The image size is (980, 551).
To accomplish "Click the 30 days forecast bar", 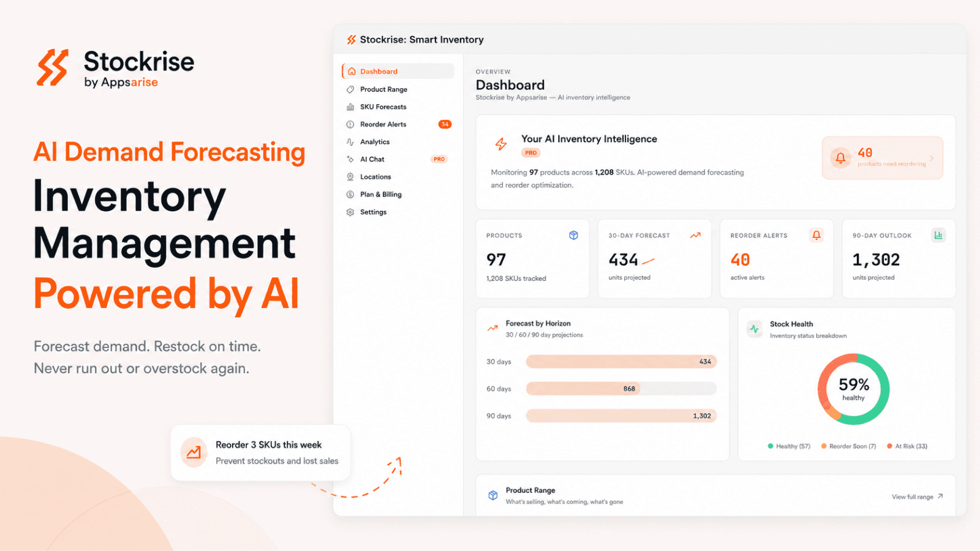I will coord(621,362).
